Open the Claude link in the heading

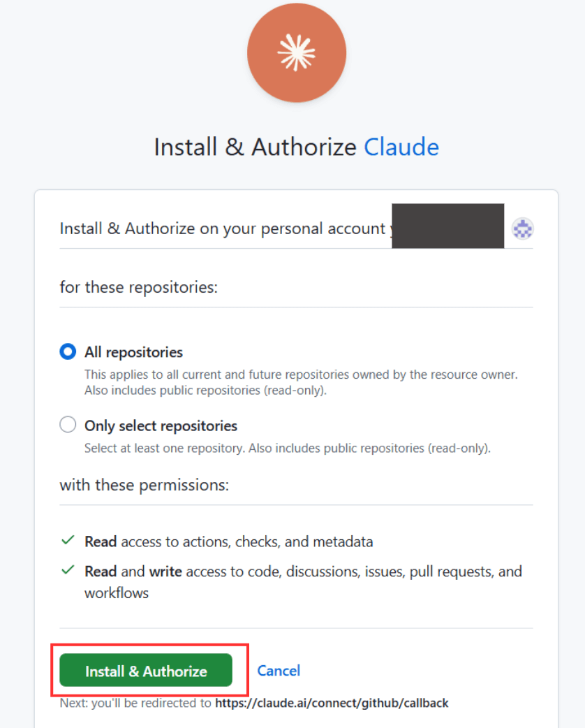coord(401,147)
